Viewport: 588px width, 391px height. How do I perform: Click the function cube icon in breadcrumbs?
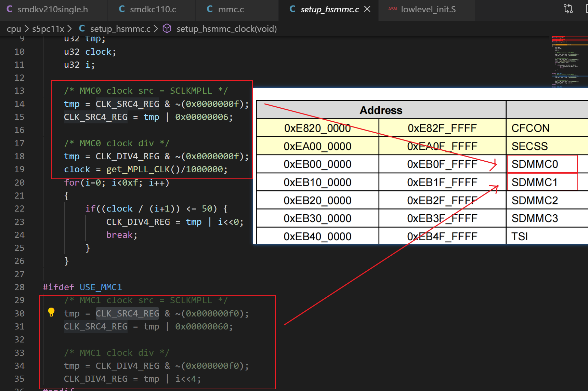167,29
